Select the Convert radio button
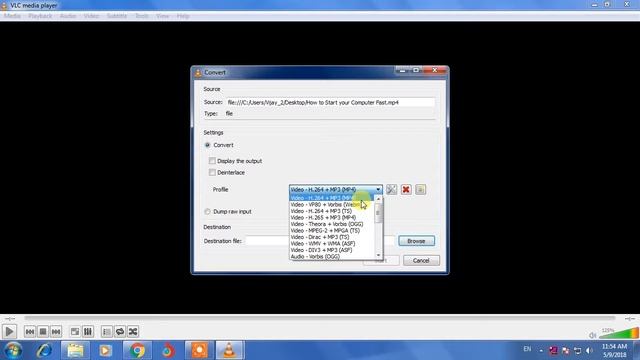This screenshot has height=360, width=640. point(207,145)
